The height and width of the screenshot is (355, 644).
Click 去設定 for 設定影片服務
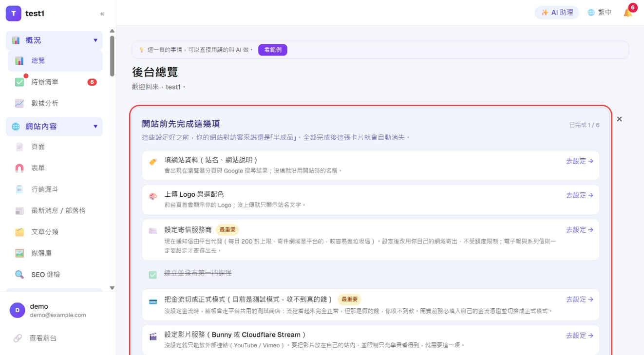coord(580,336)
